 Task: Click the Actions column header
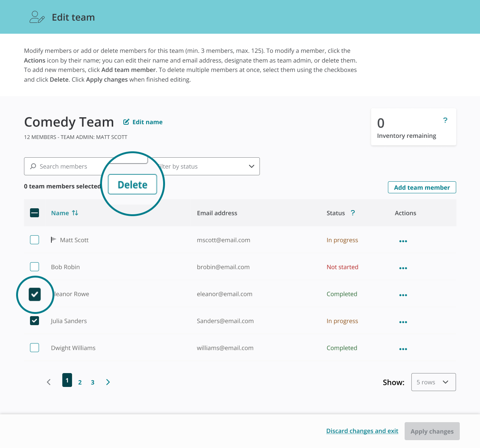pyautogui.click(x=405, y=213)
